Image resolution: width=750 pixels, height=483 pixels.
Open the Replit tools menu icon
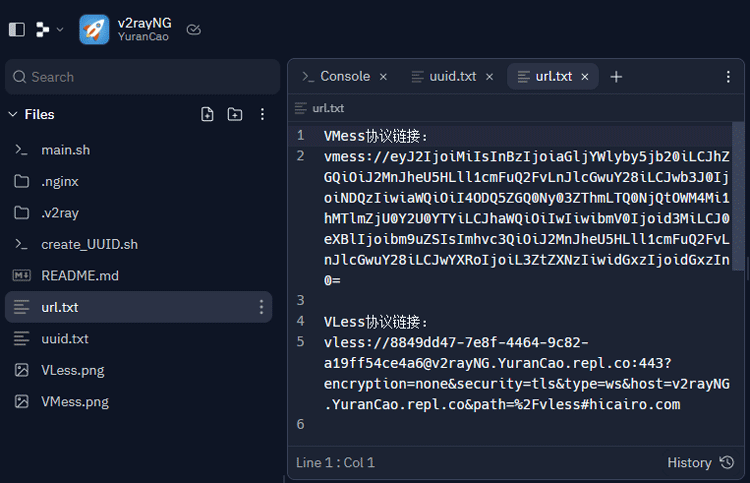pos(42,30)
